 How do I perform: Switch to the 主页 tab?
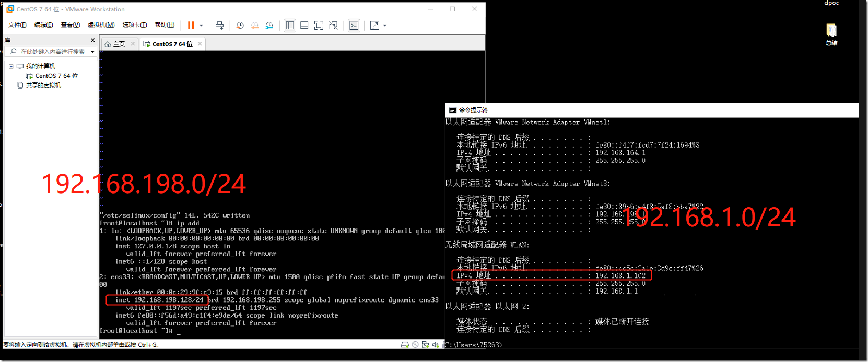(115, 44)
